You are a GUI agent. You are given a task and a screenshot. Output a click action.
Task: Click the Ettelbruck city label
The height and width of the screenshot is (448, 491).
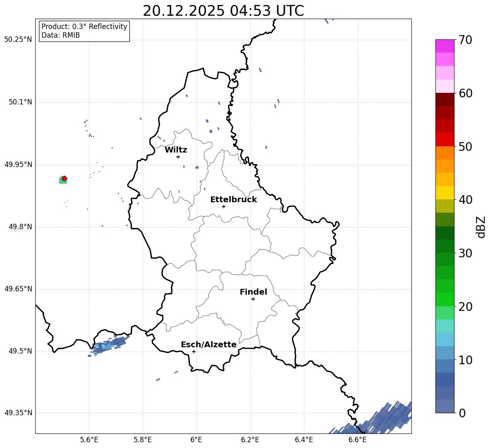click(x=233, y=200)
